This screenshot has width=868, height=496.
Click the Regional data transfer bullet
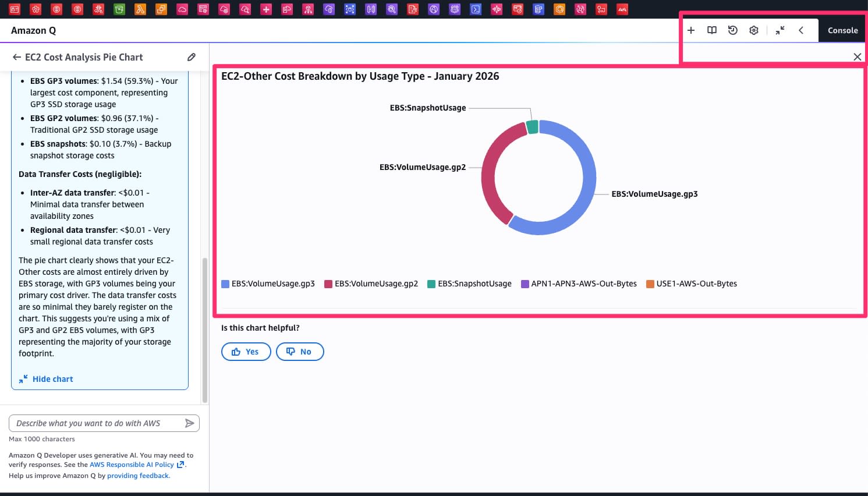(100, 236)
